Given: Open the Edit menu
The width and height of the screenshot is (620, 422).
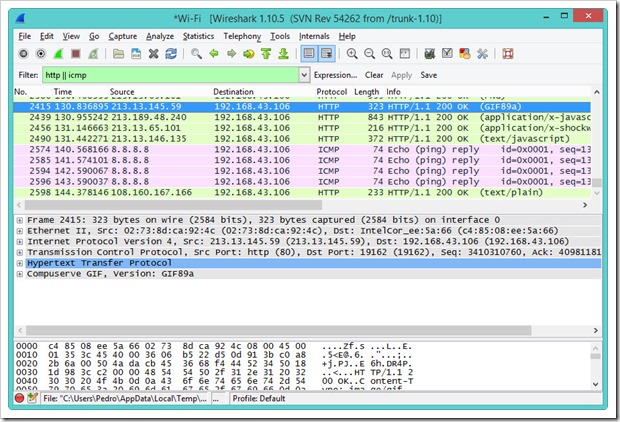Looking at the screenshot, I should (47, 36).
